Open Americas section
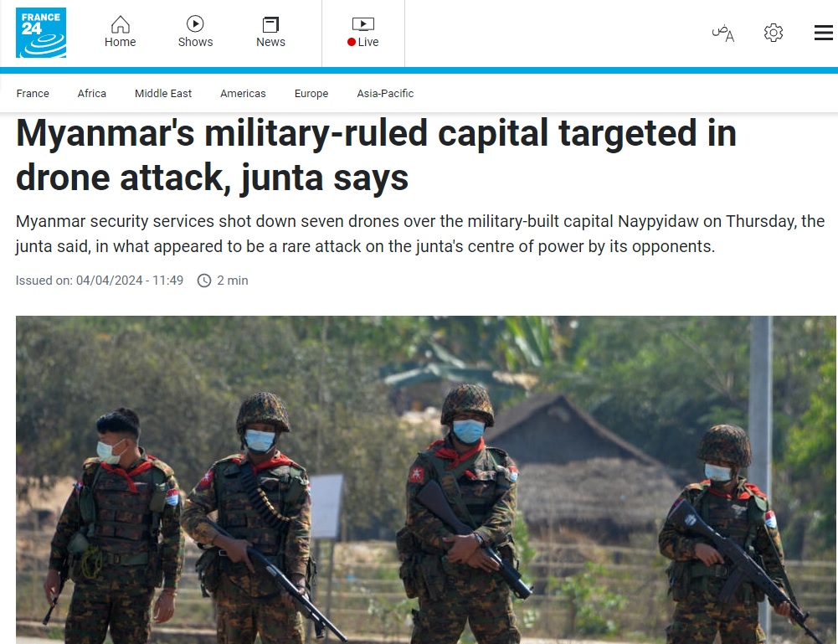The height and width of the screenshot is (644, 838). point(243,94)
